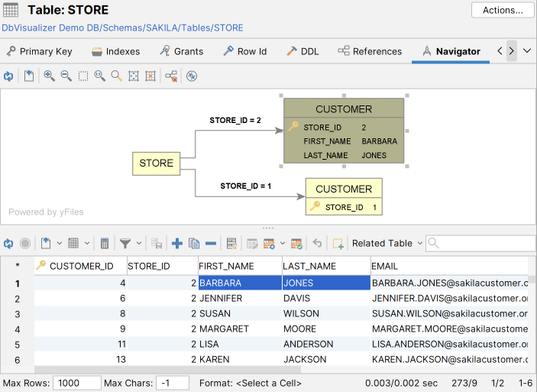Open the Grants tab
The image size is (537, 392).
pyautogui.click(x=182, y=51)
